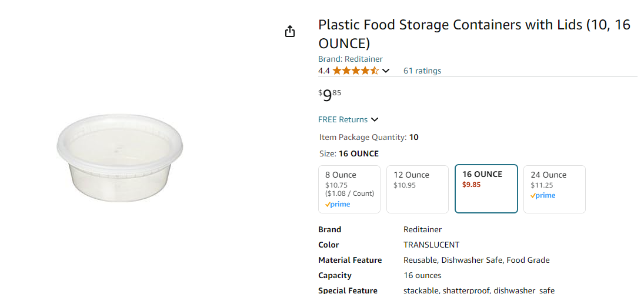The height and width of the screenshot is (294, 644).
Task: Click the Prime logo in the 24 Ounce box
Action: [x=543, y=196]
